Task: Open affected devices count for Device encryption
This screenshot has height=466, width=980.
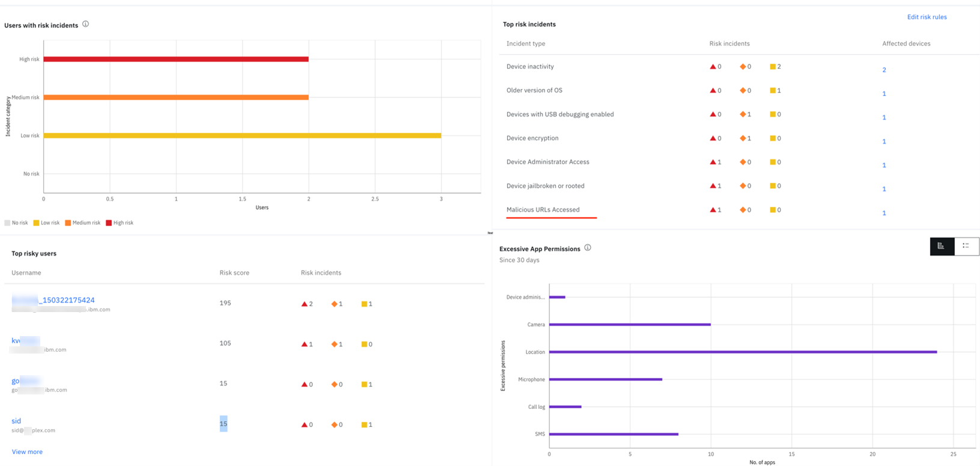Action: click(x=884, y=141)
